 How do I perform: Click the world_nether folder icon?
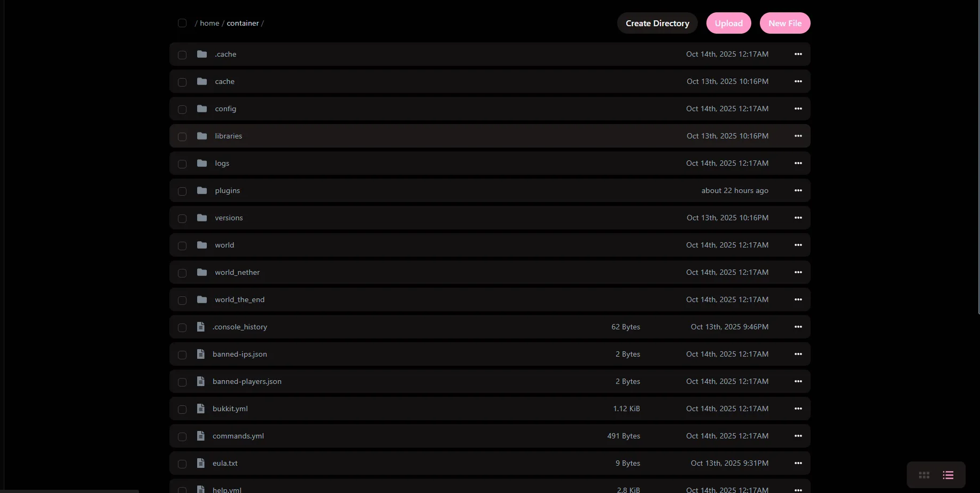point(201,272)
